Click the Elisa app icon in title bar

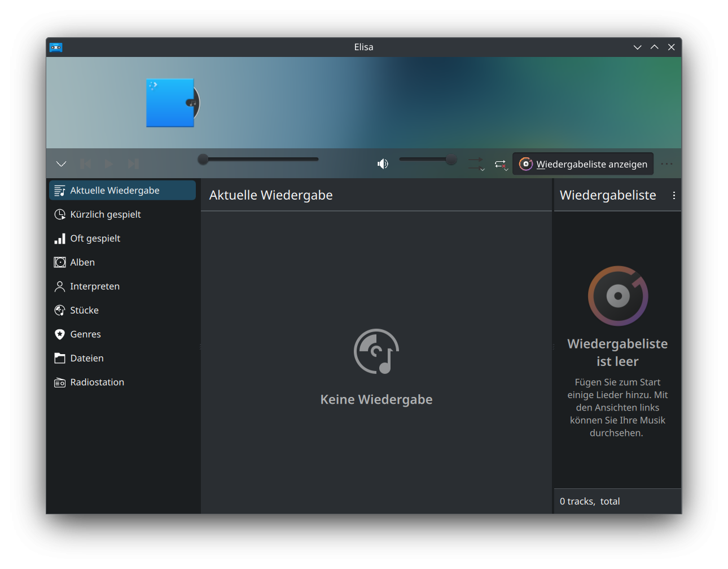point(56,47)
